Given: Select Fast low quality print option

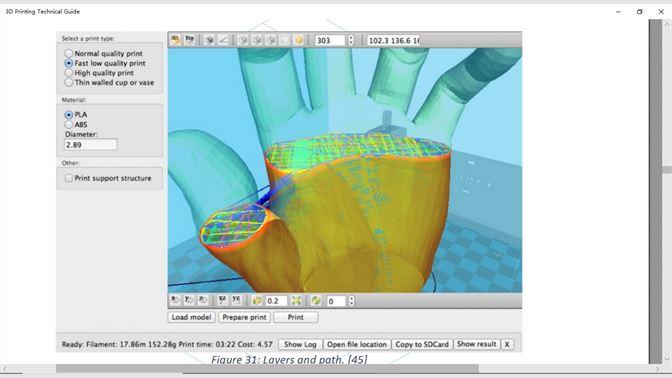Looking at the screenshot, I should (105, 63).
